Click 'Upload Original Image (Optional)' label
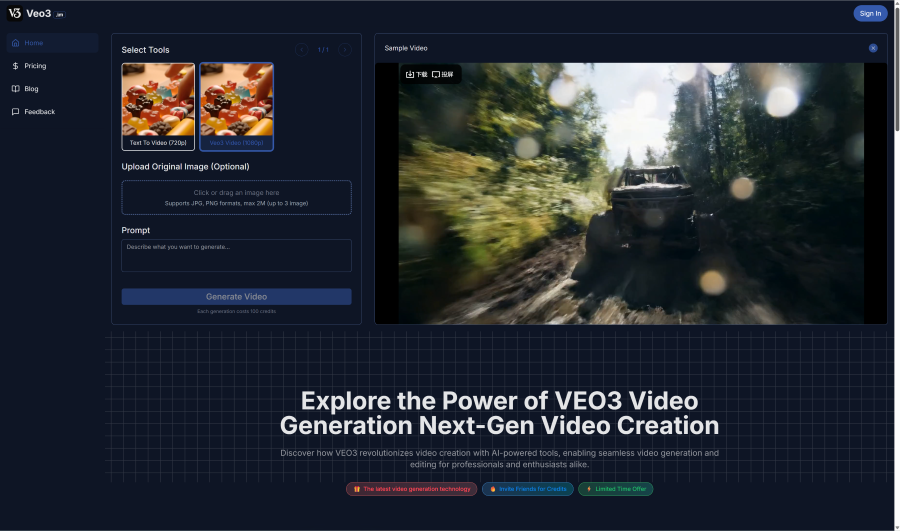 pos(185,166)
